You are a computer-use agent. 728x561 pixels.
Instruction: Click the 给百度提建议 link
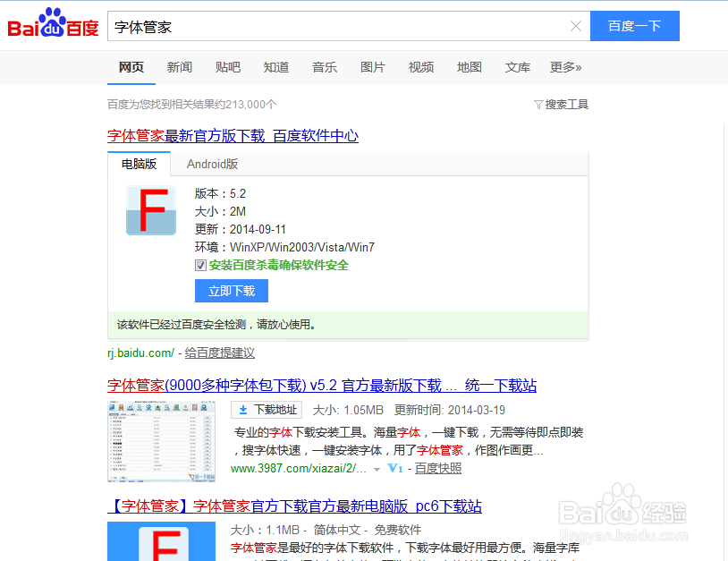[x=220, y=353]
